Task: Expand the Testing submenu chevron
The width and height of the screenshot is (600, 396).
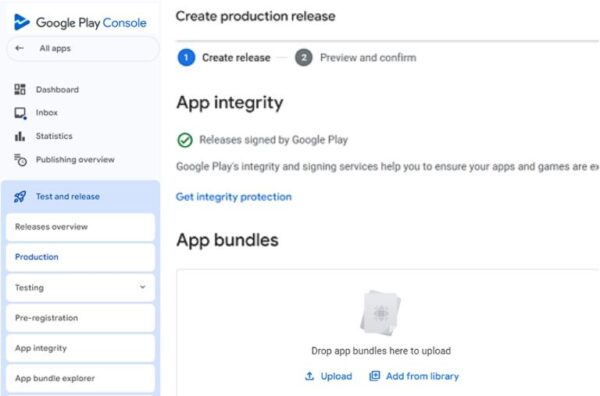Action: click(142, 287)
